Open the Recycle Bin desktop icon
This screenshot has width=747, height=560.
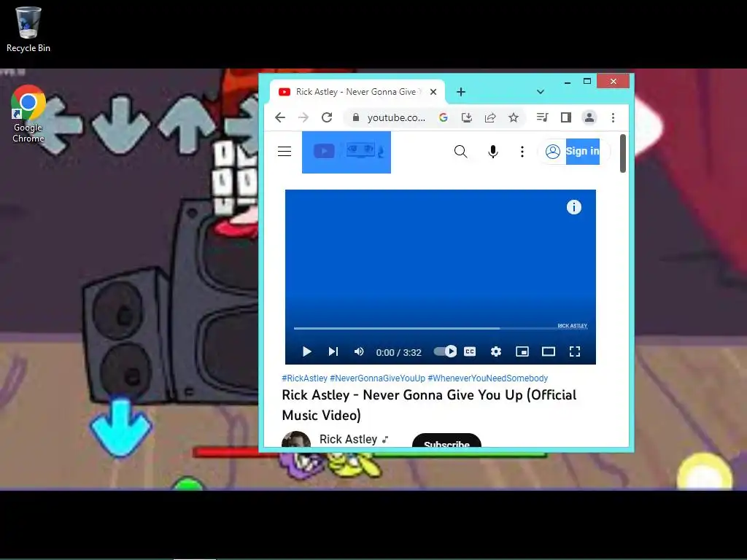pos(28,29)
